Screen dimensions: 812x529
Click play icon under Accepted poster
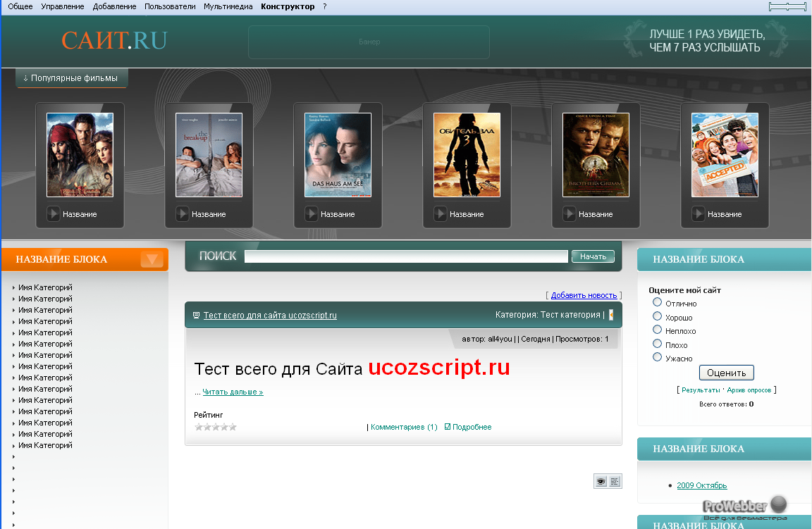pos(698,213)
